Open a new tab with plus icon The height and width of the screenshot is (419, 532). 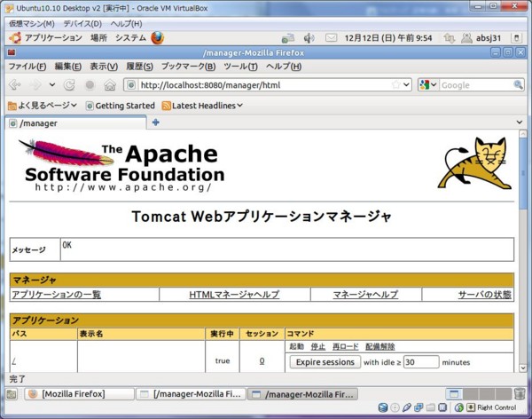(156, 123)
